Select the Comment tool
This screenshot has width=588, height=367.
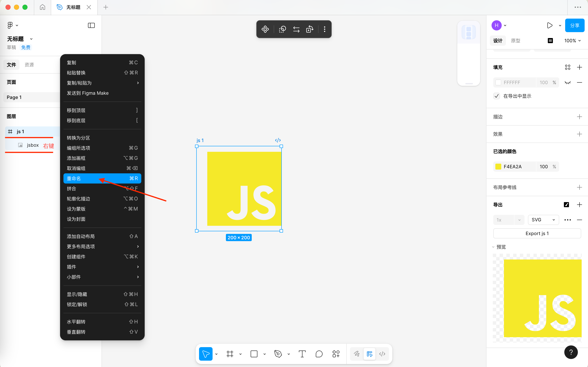(x=319, y=354)
